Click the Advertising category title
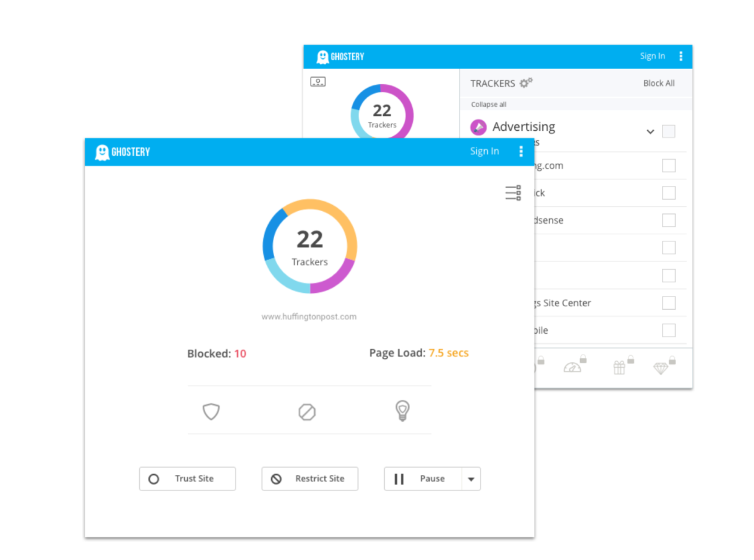Image resolution: width=754 pixels, height=560 pixels. 524,126
